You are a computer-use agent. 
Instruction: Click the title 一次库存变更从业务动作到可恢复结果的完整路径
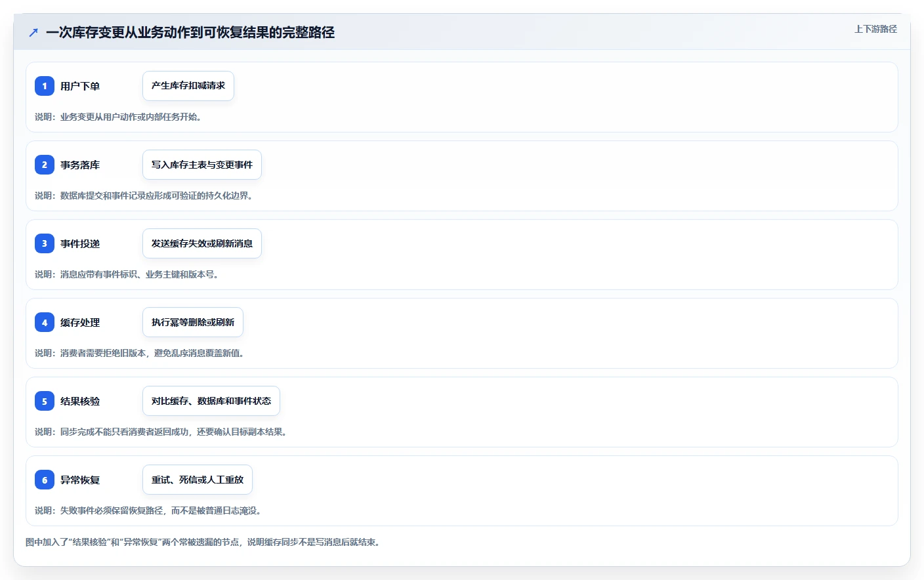point(190,32)
